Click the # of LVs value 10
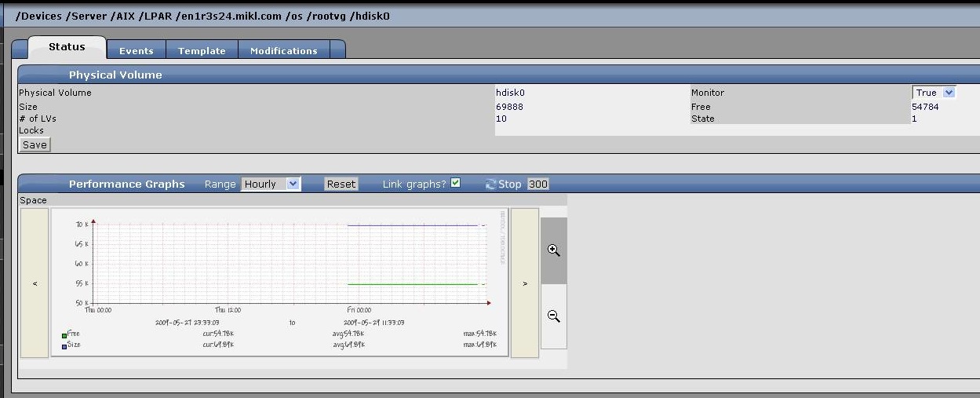The width and height of the screenshot is (980, 398). (501, 119)
